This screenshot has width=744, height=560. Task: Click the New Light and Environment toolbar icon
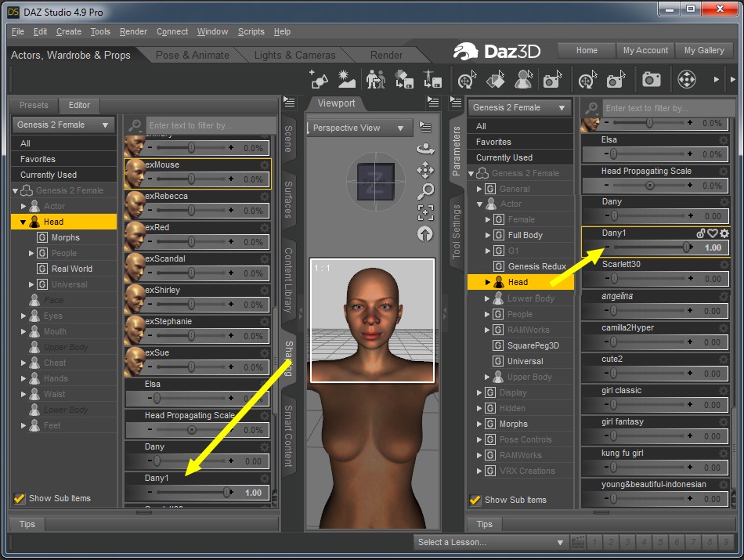click(346, 79)
